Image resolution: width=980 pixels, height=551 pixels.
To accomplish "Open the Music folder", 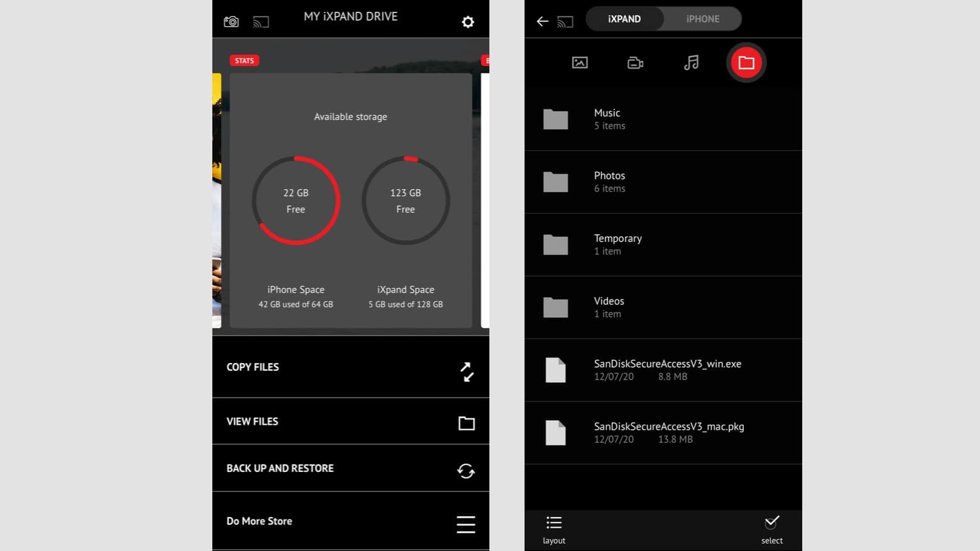I will coord(663,119).
